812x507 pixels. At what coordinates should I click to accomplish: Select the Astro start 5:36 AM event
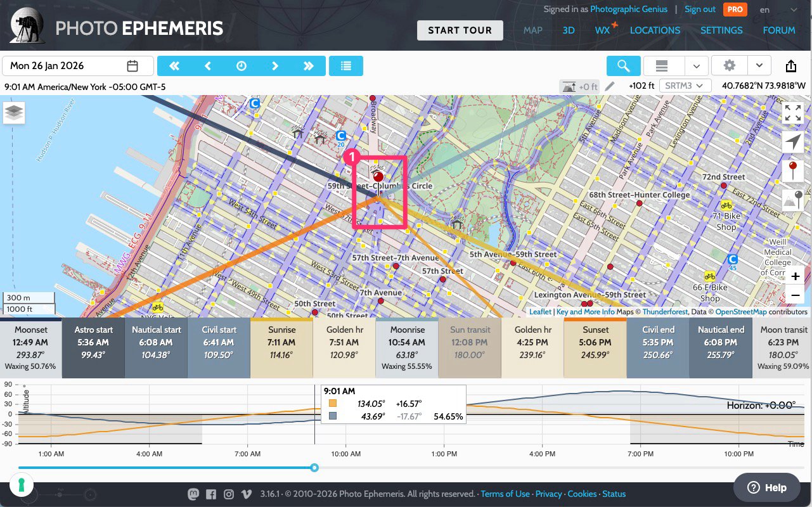click(93, 348)
